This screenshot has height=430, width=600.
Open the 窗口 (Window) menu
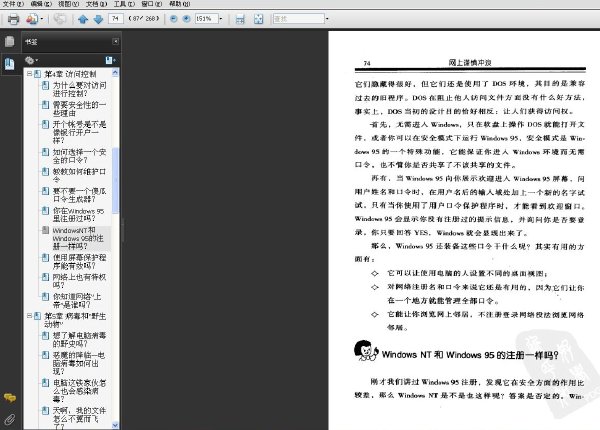(152, 4)
